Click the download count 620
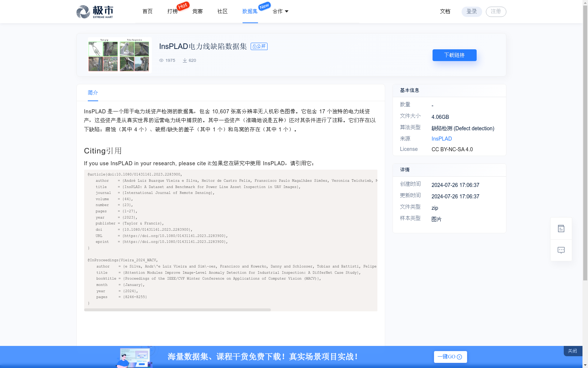This screenshot has height=368, width=588. (192, 60)
